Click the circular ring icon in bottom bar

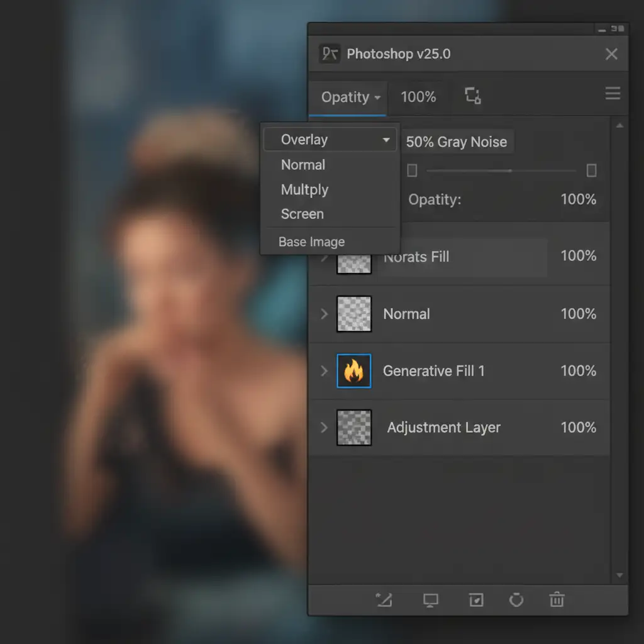pos(516,600)
